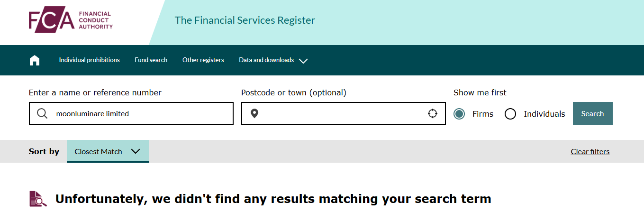Open the Closest Match sort dropdown
Viewport: 644px width, 222px height.
point(108,152)
